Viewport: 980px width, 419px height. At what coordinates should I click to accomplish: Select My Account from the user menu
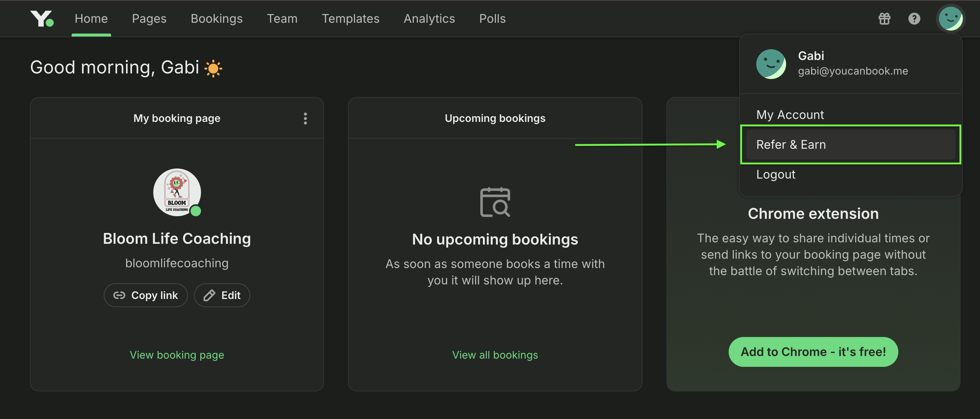(790, 114)
